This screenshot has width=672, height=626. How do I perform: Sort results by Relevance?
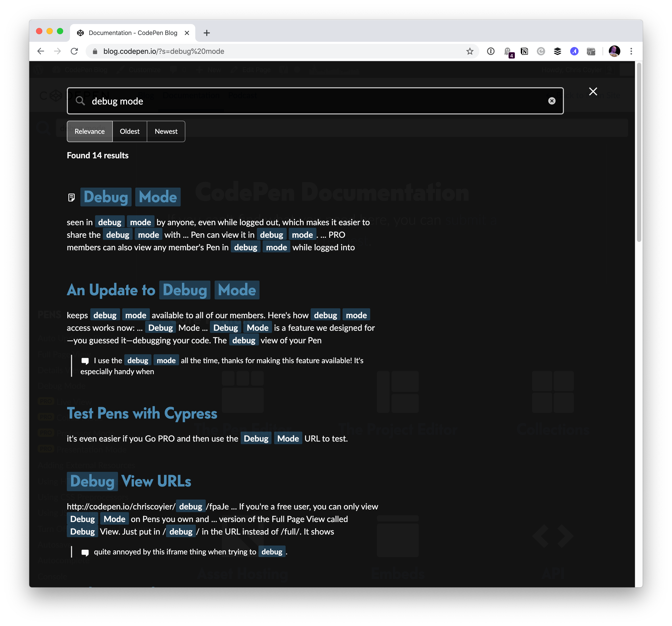90,131
